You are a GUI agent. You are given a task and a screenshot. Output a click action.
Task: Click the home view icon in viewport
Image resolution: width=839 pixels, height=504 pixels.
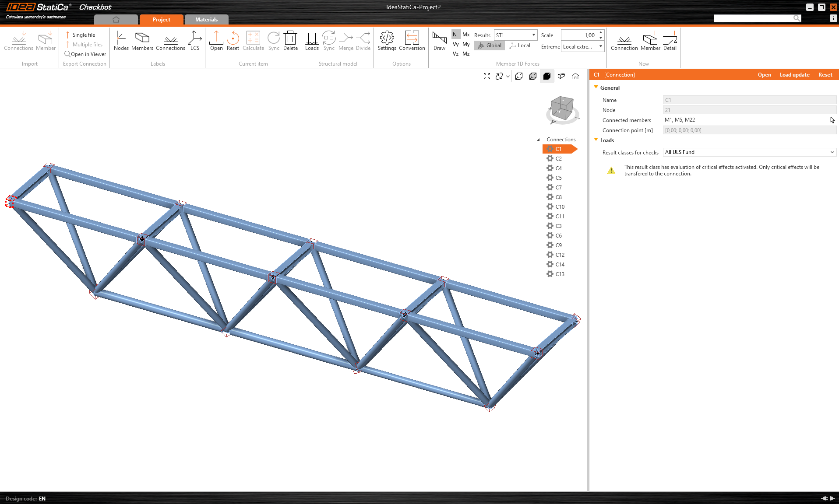click(x=575, y=76)
